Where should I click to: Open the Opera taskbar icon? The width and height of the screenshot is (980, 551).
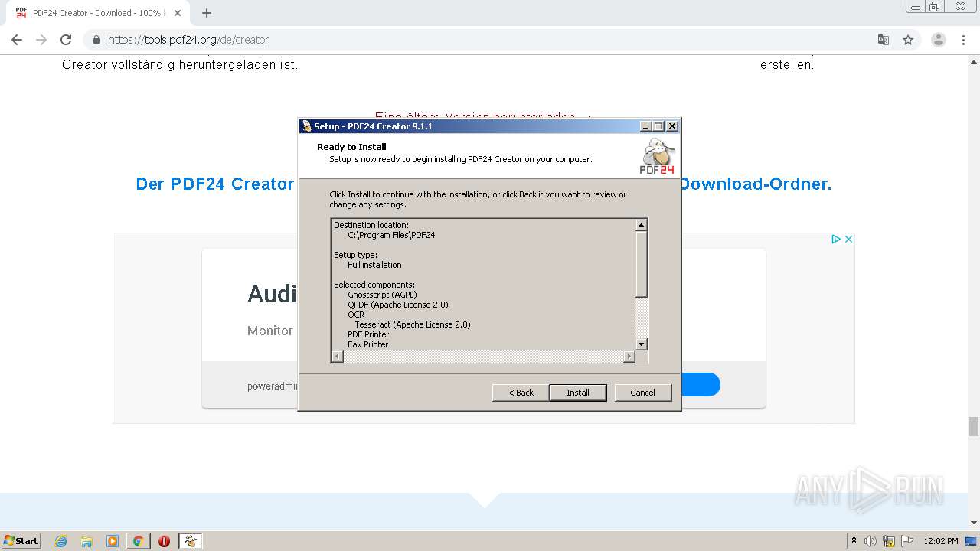[164, 541]
